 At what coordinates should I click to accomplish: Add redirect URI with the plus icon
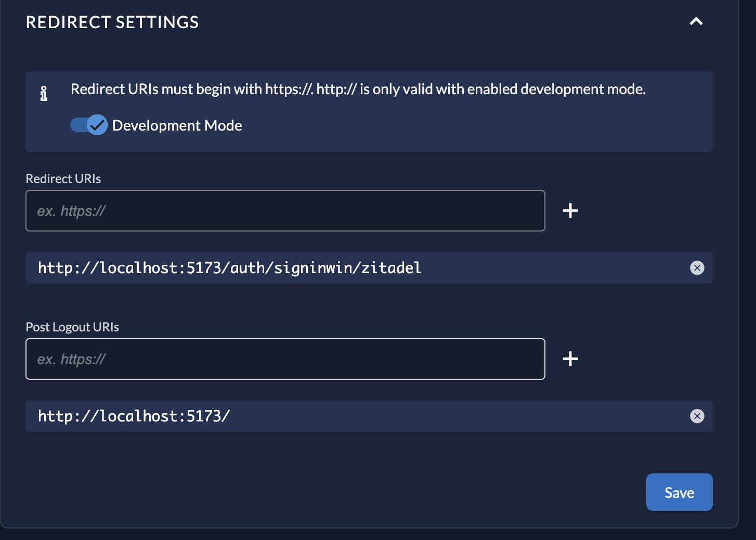570,211
